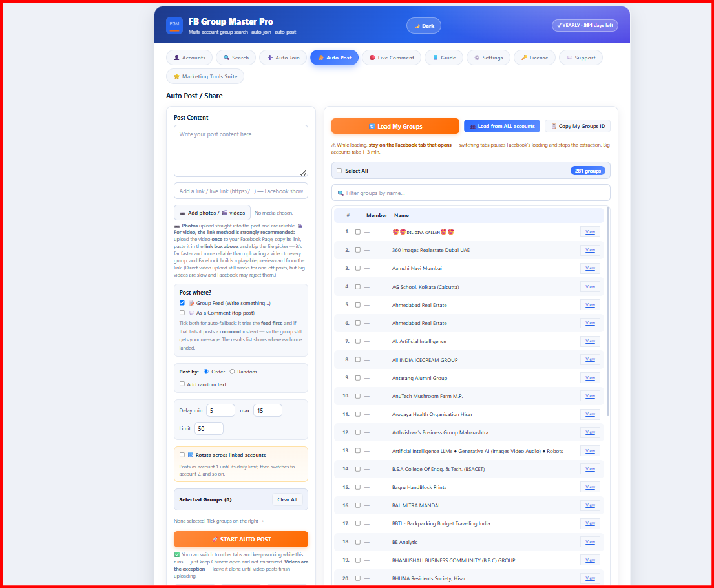
Task: View AI: Artificial Intelligence group
Action: 590,341
